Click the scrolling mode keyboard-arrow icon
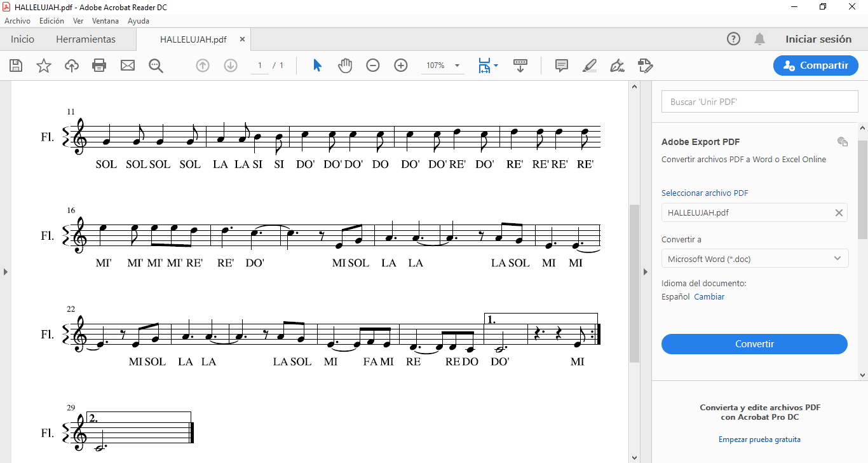868x463 pixels. point(520,66)
